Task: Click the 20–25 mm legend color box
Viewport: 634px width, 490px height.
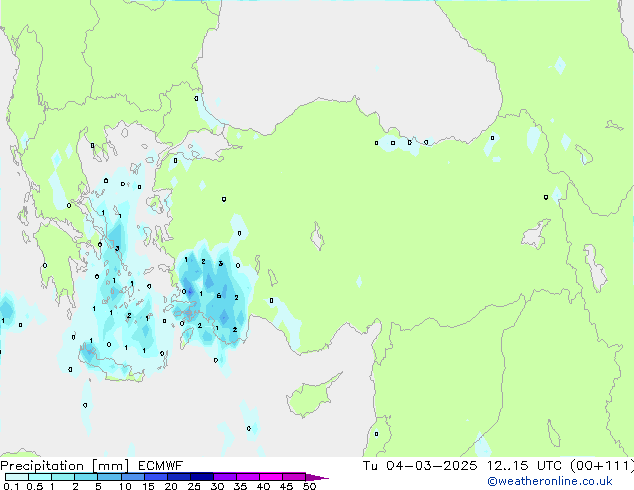Action: (x=178, y=477)
